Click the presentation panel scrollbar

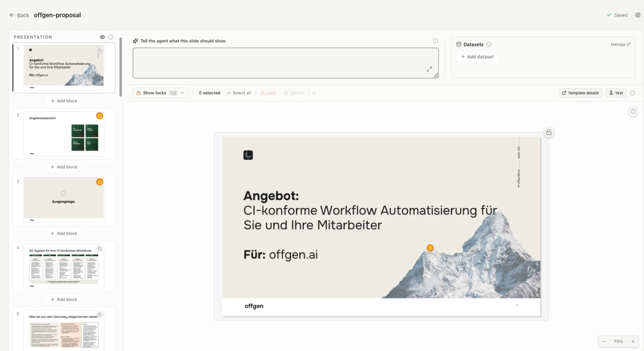click(121, 67)
